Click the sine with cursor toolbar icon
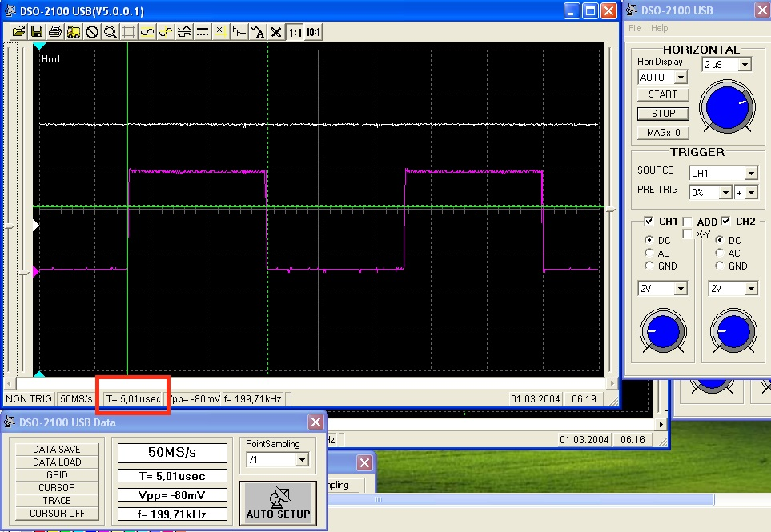This screenshot has height=532, width=771. pyautogui.click(x=166, y=32)
